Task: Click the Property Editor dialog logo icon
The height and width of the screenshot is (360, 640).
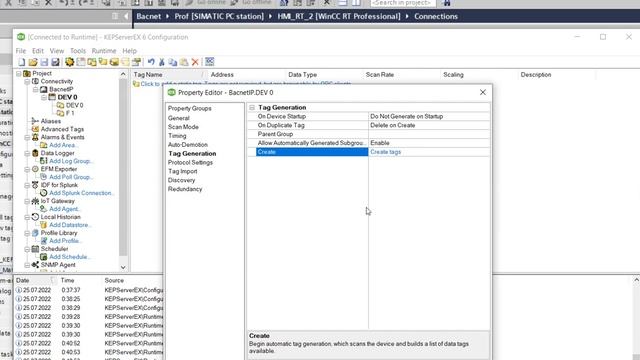Action: 171,93
